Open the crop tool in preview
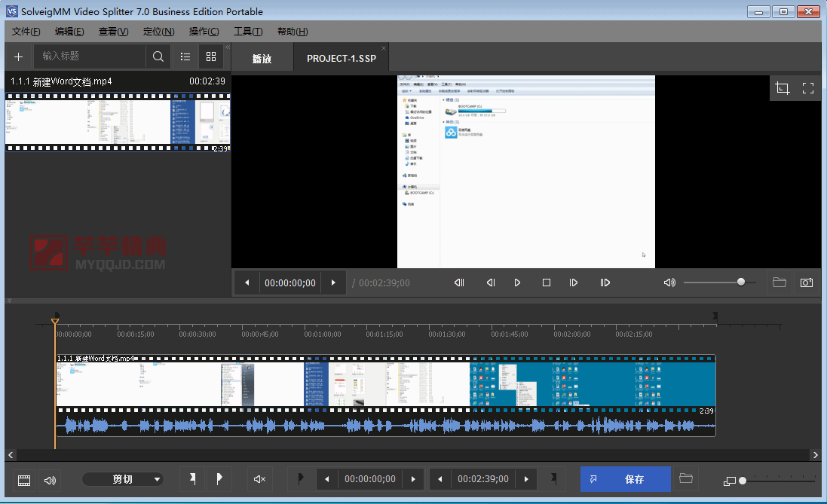Viewport: 827px width, 504px height. tap(783, 88)
